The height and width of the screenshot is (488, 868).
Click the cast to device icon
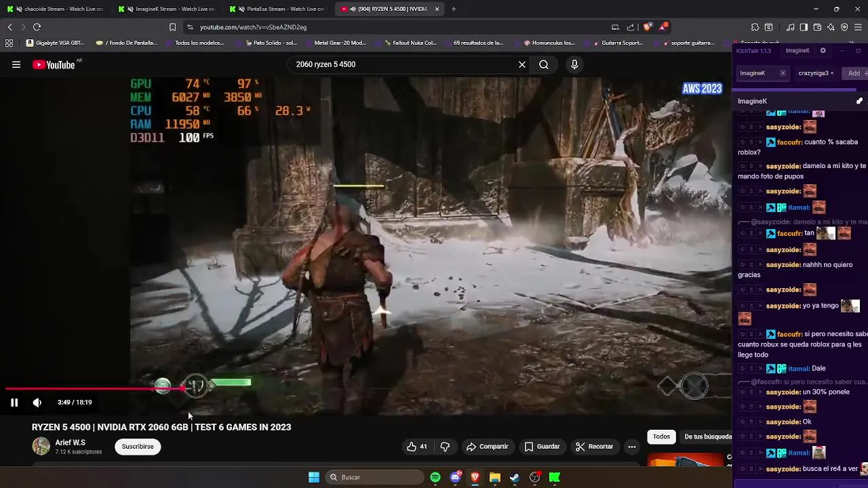tap(615, 27)
